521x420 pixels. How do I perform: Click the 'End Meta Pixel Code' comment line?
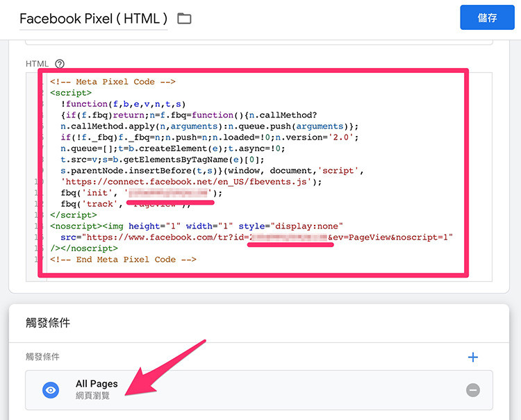coord(123,260)
